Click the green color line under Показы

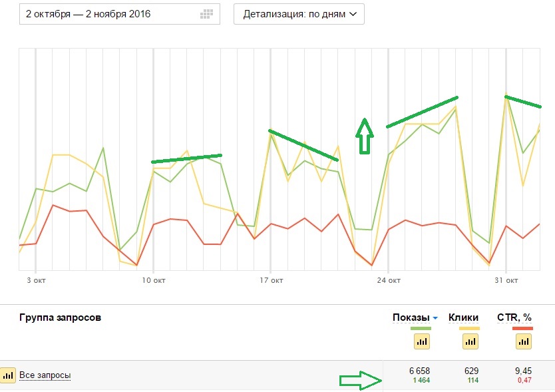[421, 328]
